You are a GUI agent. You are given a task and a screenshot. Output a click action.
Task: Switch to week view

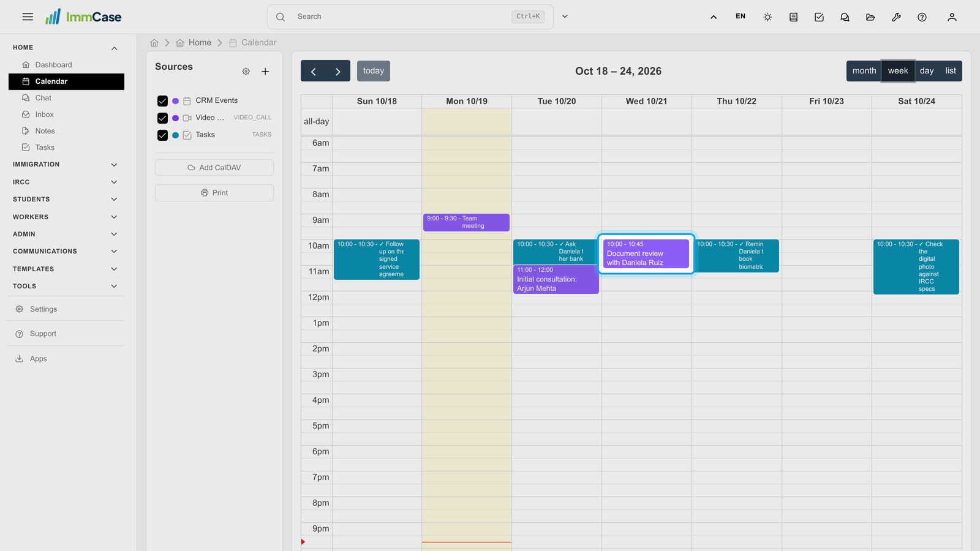(x=898, y=71)
